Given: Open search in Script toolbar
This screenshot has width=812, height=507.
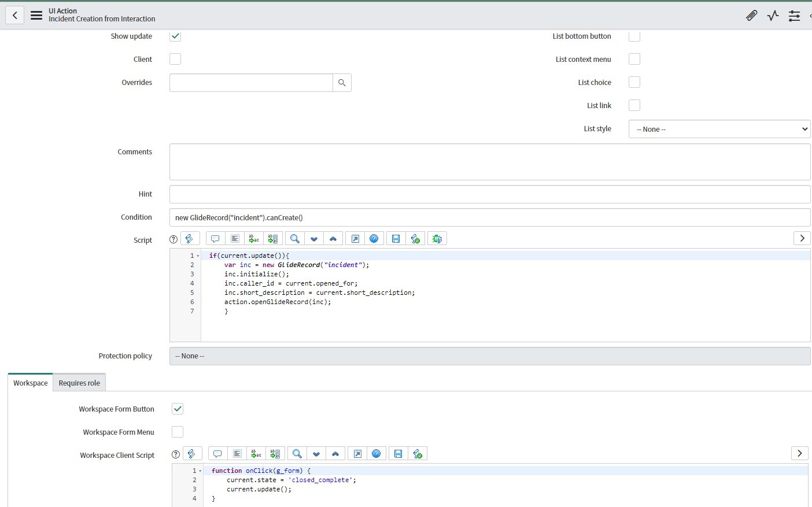Looking at the screenshot, I should click(295, 239).
